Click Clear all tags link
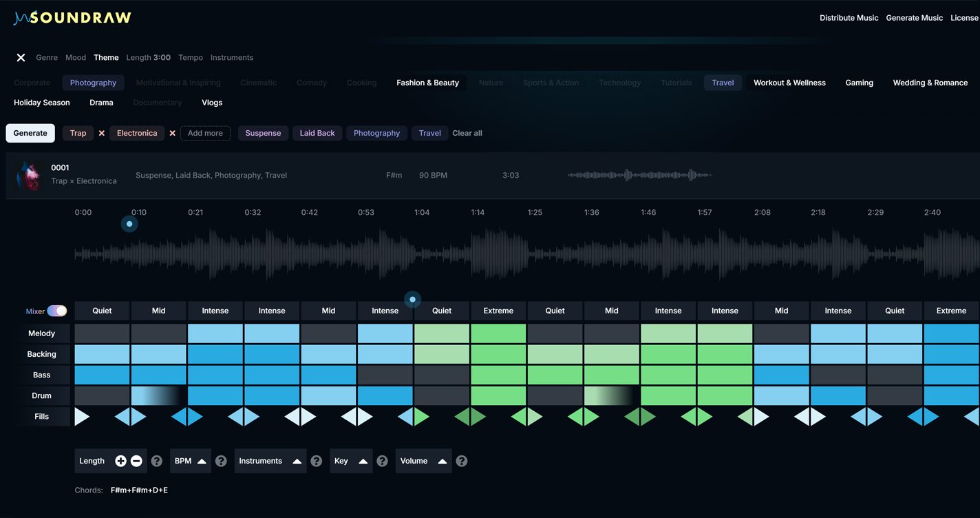 pyautogui.click(x=467, y=134)
